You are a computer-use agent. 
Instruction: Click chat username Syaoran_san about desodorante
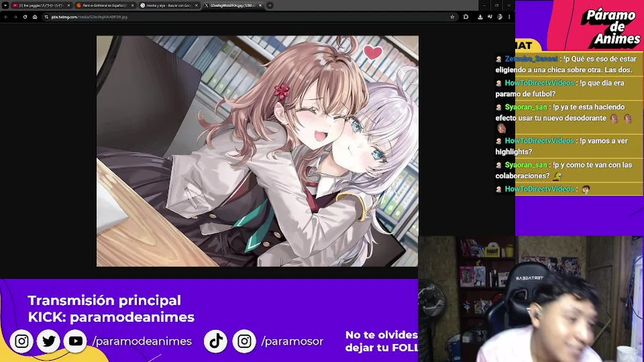pos(526,107)
